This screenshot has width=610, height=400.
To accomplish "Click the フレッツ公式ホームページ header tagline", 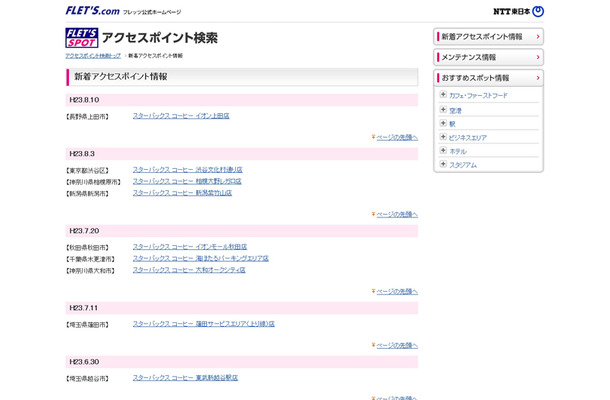I will point(152,12).
